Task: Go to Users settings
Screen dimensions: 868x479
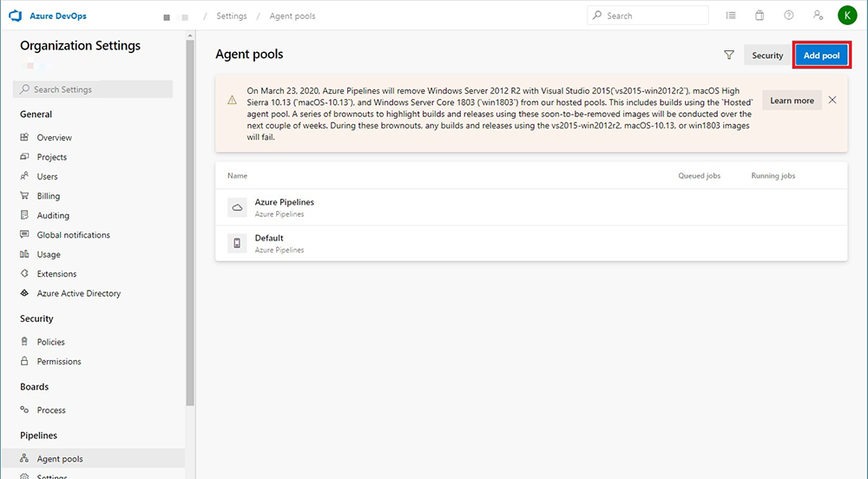Action: click(x=47, y=176)
